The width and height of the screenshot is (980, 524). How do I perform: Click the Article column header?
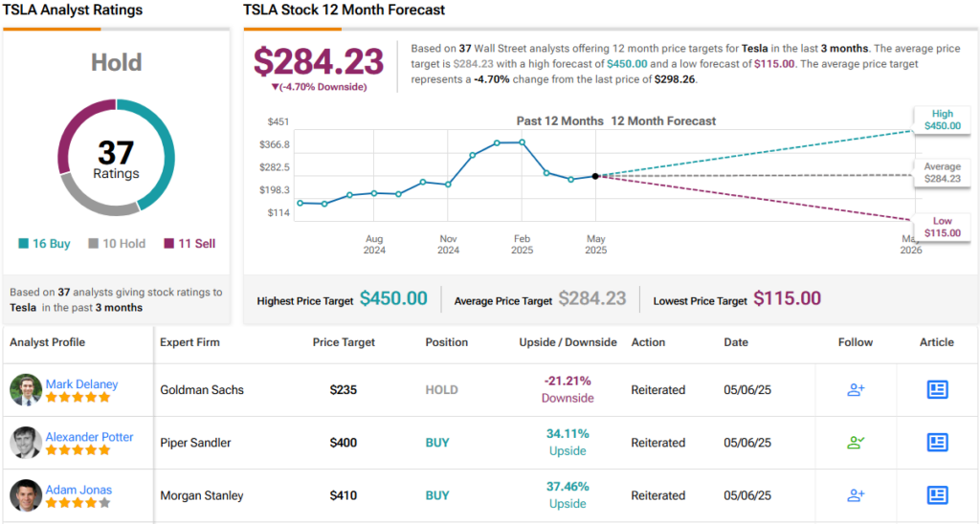pos(937,342)
